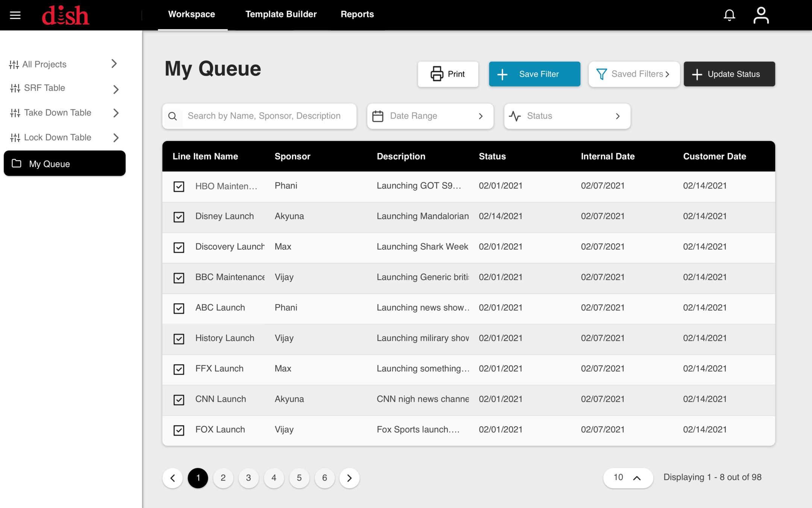Open the hamburger menu icon
This screenshot has width=812, height=508.
(15, 15)
